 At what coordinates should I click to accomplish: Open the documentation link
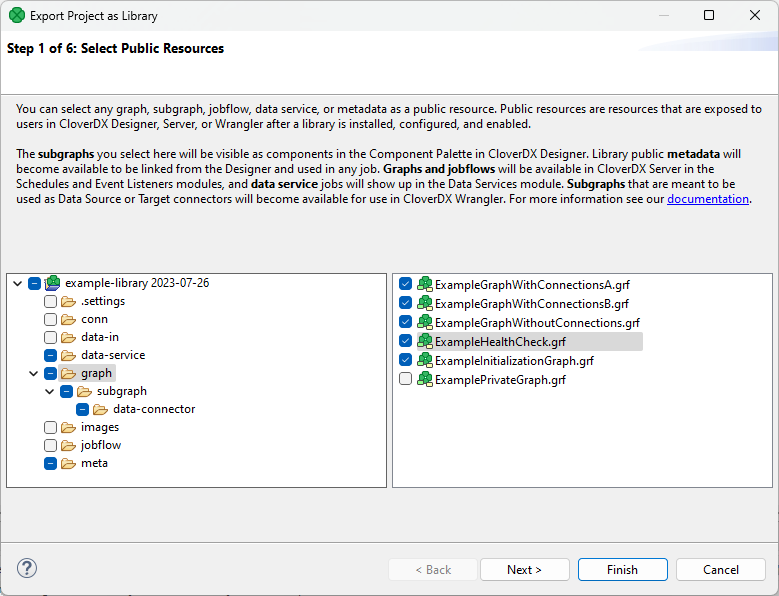(707, 199)
